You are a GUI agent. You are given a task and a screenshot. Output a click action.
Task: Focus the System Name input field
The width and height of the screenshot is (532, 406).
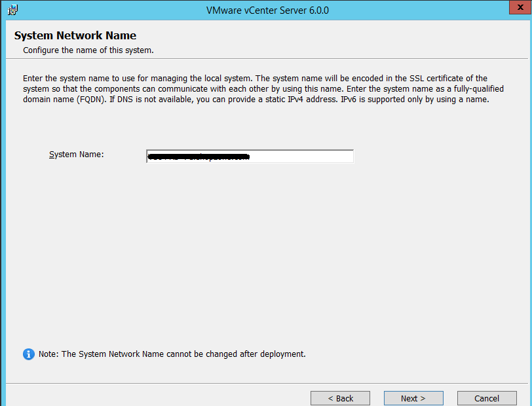[x=250, y=157]
